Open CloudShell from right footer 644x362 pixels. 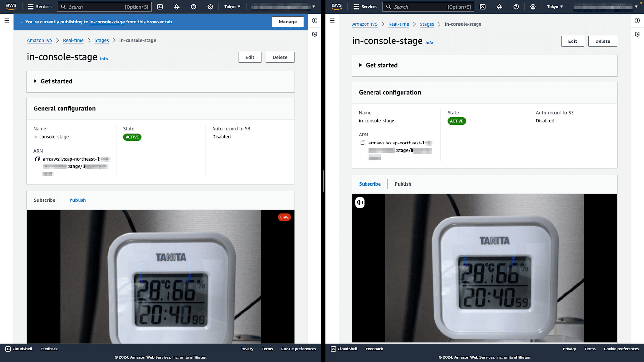[344, 349]
